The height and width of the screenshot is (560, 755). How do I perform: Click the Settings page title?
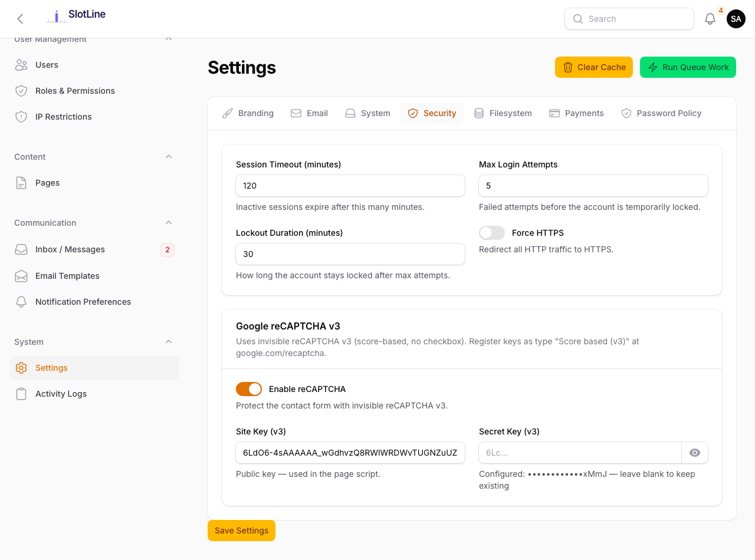(x=242, y=68)
